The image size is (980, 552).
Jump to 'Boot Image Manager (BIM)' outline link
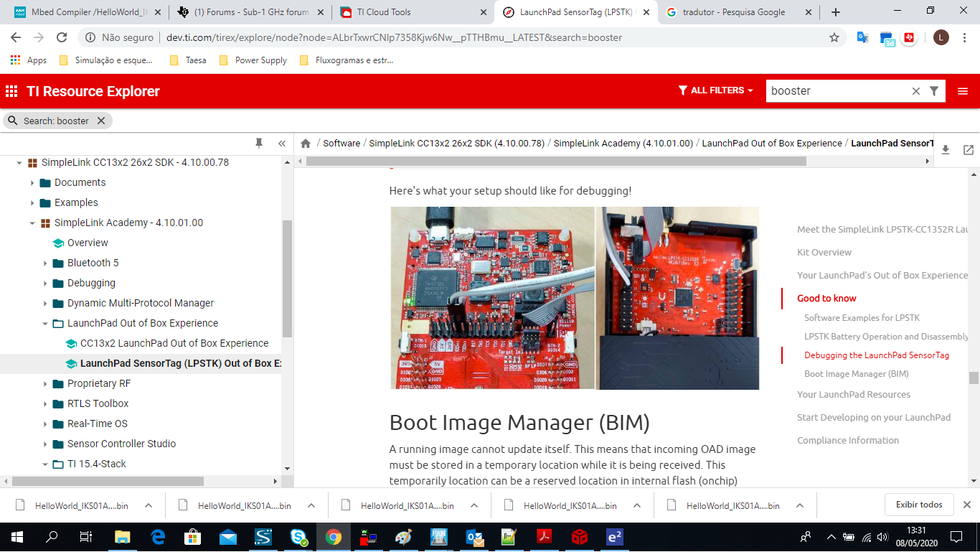click(x=857, y=374)
